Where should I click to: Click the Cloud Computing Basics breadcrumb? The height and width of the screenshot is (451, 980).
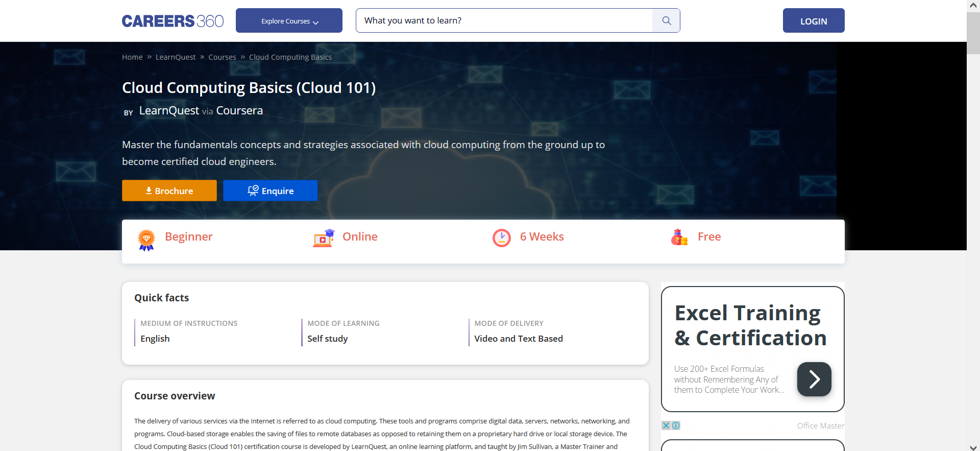click(x=290, y=57)
